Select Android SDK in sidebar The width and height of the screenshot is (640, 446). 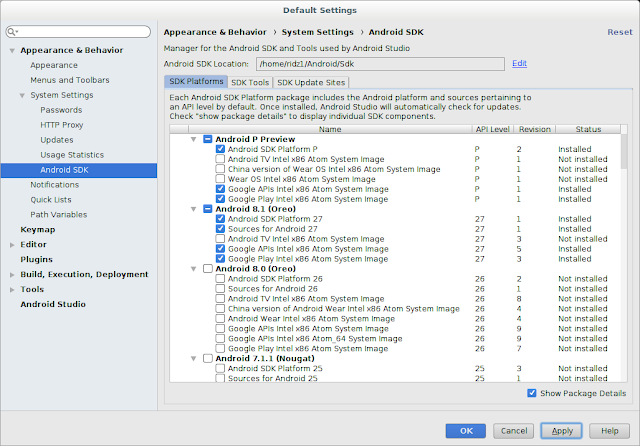coord(79,170)
